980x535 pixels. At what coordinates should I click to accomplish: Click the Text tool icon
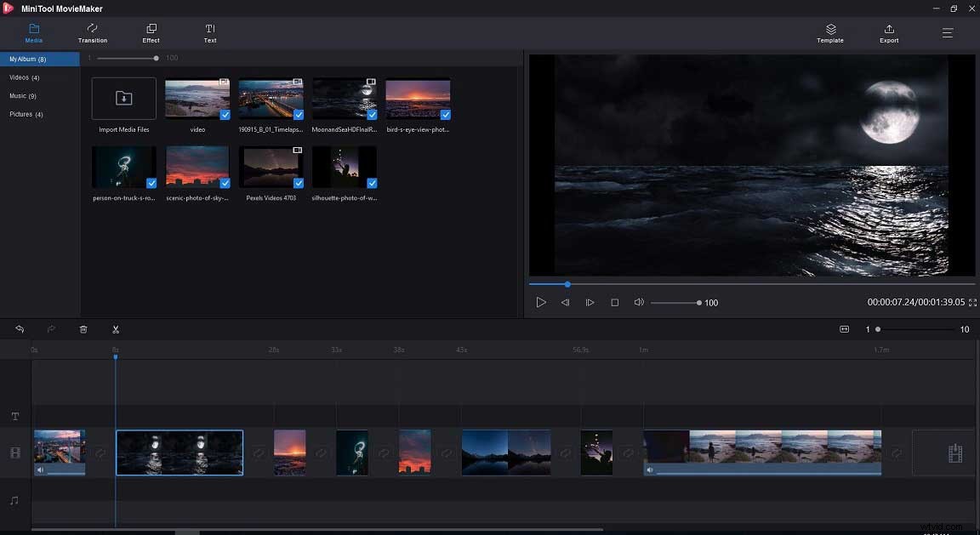point(209,33)
